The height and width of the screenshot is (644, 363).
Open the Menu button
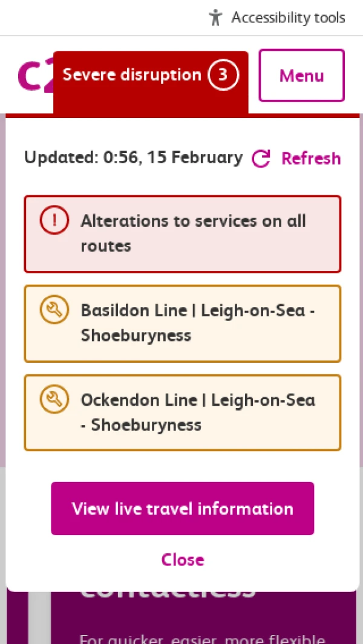pyautogui.click(x=301, y=76)
